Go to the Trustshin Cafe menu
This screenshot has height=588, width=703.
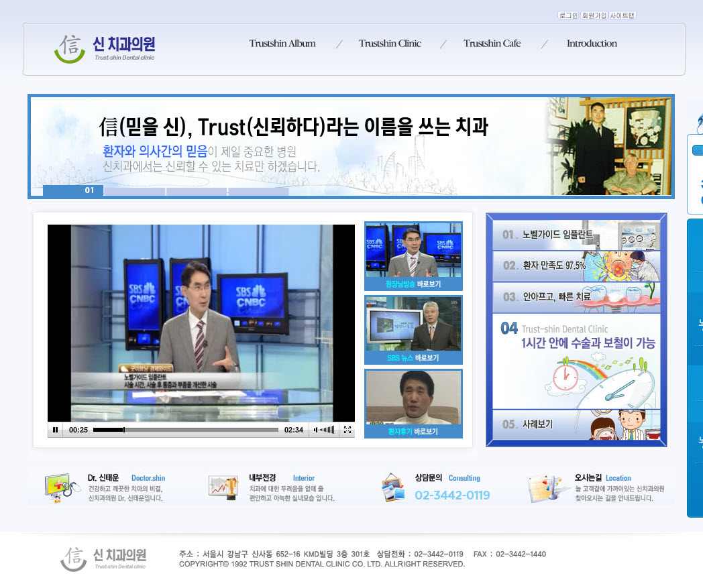click(x=492, y=44)
